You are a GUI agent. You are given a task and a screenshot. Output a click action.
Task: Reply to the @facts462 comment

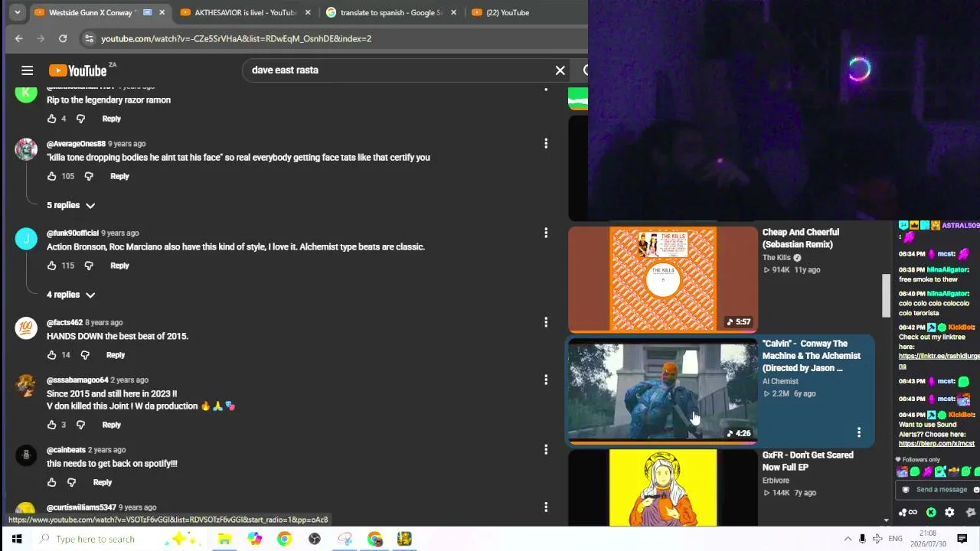(x=116, y=355)
